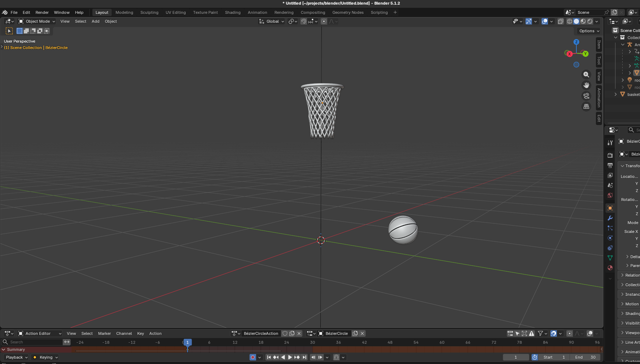
Task: Click the zoom magnifier viewport gizmo
Action: click(x=586, y=75)
